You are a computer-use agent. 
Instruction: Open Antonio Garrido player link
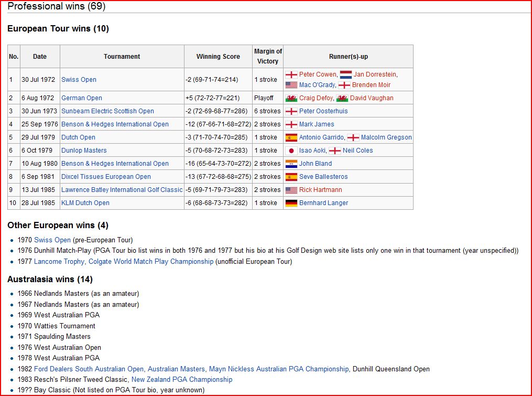(321, 137)
